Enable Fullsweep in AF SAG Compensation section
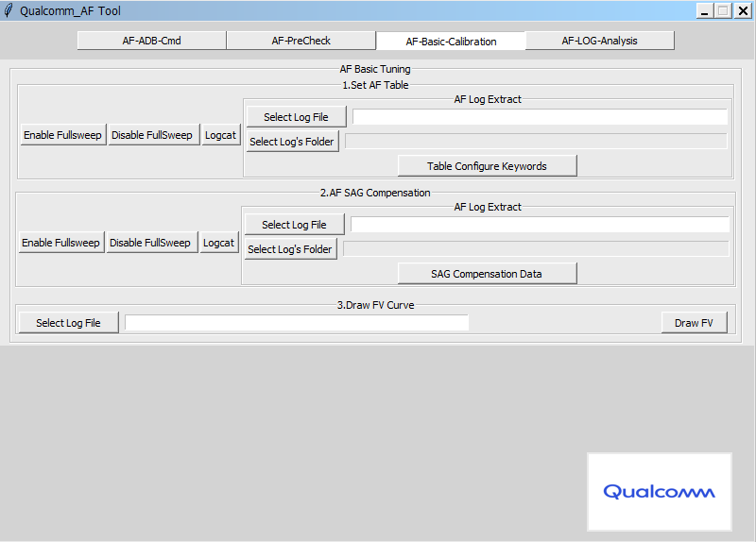Image resolution: width=756 pixels, height=542 pixels. (x=60, y=243)
